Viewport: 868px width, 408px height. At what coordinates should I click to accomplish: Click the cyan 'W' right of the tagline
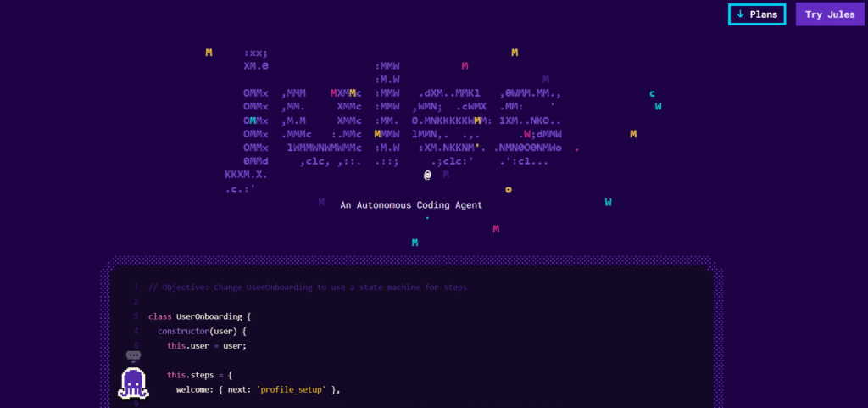click(x=608, y=202)
